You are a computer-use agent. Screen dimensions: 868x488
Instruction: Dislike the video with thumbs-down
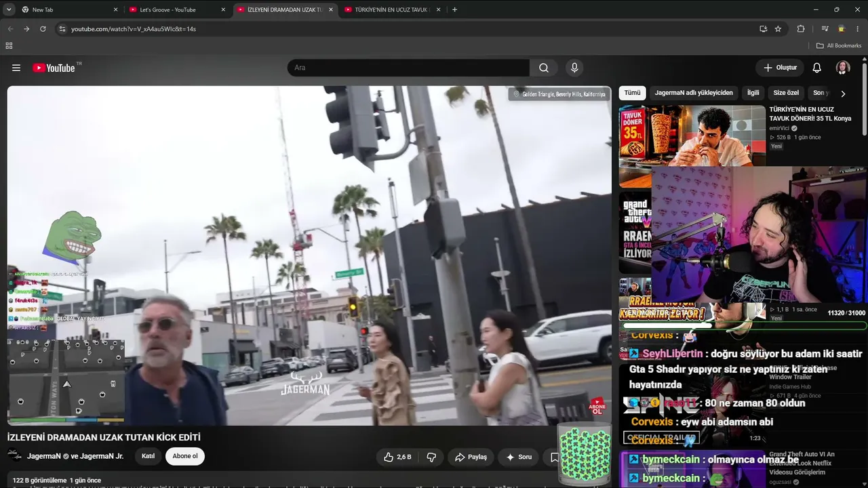point(431,457)
